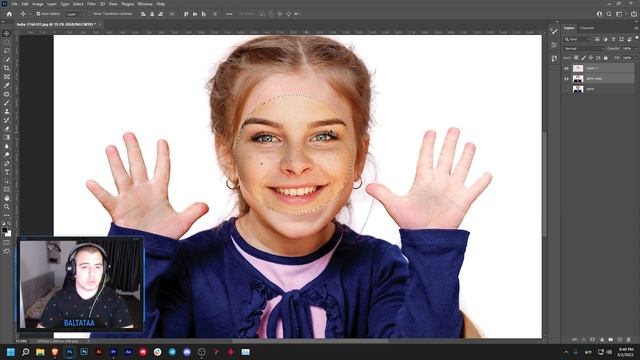Click the background color swatch

point(9,234)
